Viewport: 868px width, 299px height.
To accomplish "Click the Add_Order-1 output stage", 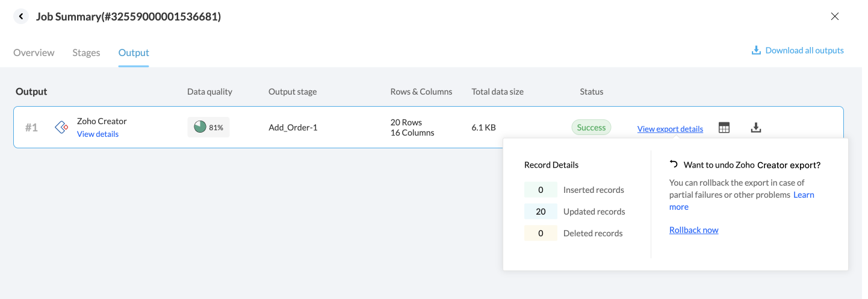I will pyautogui.click(x=293, y=127).
